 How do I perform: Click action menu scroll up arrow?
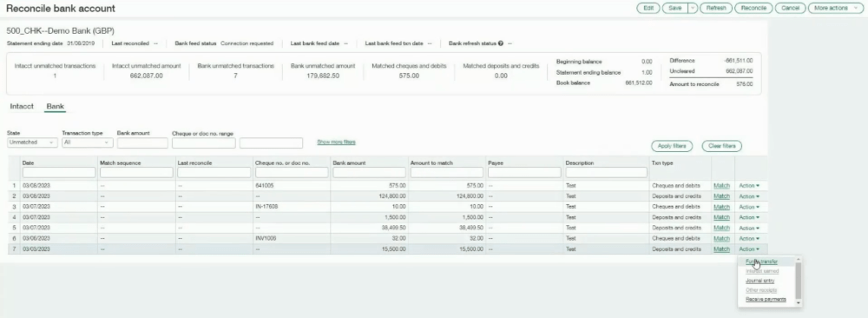pos(799,259)
